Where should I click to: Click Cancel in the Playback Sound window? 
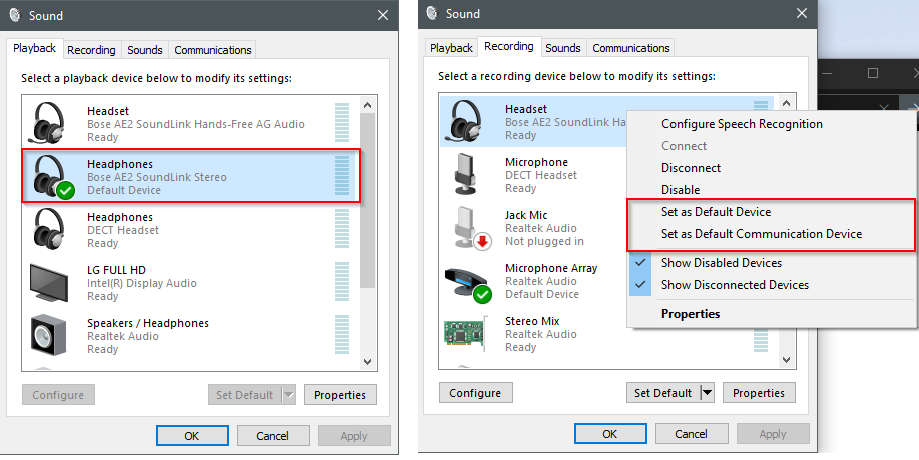tap(273, 436)
